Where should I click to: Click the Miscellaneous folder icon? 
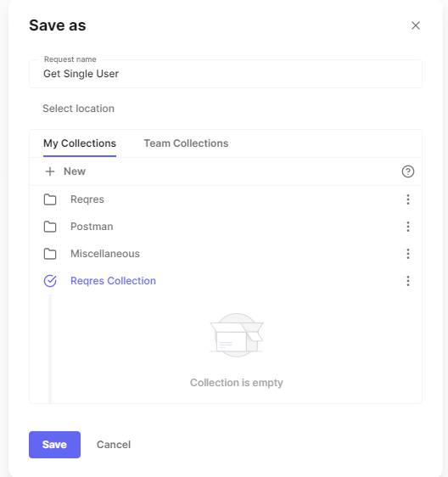tap(50, 254)
